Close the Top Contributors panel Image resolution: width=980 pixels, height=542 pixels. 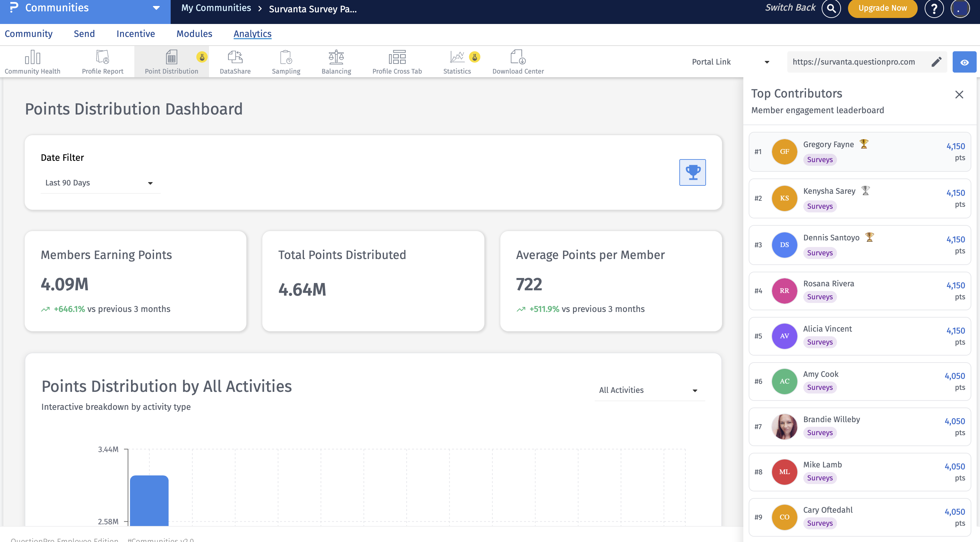[959, 95]
